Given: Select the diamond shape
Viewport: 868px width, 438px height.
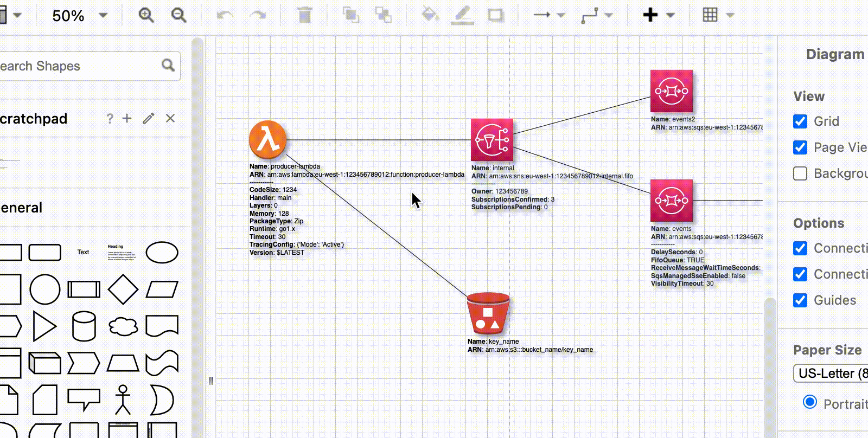Looking at the screenshot, I should pos(123,289).
